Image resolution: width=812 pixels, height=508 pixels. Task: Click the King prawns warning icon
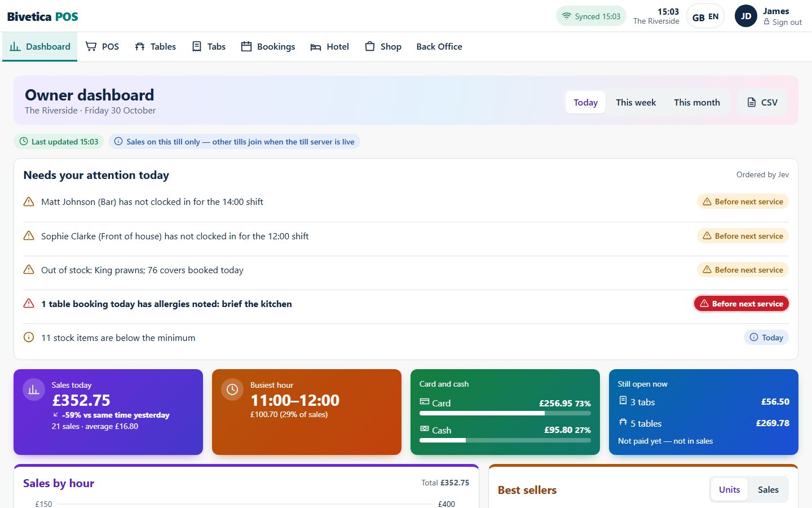point(29,270)
